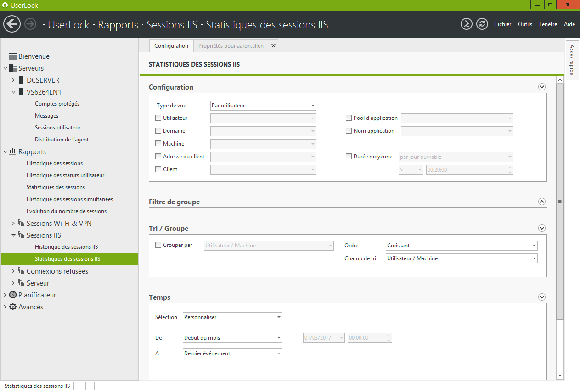
Task: Switch to the Configuration tab
Action: (x=171, y=46)
